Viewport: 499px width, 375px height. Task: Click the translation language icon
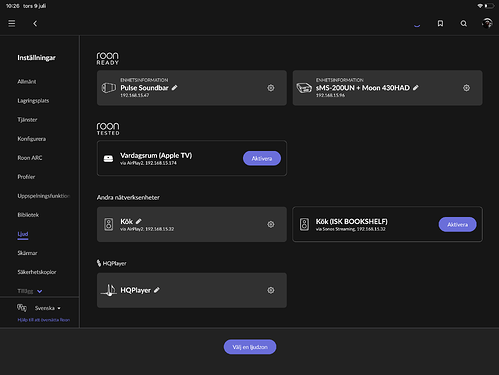[22, 308]
